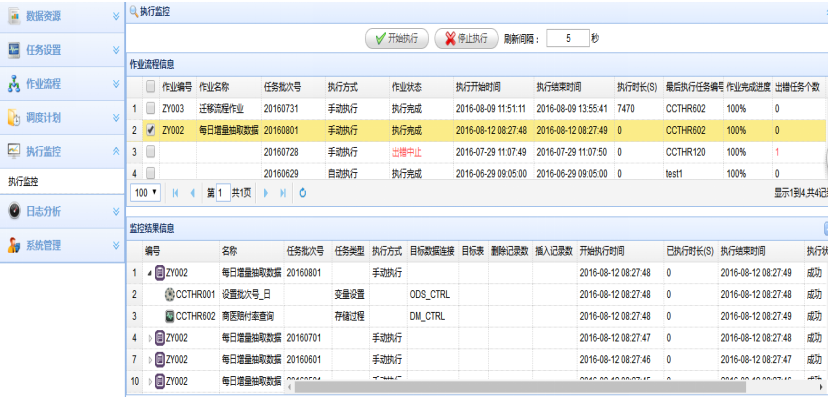Collapse the ZY002 20160801 tree node
The width and height of the screenshot is (830, 398).
click(x=149, y=273)
